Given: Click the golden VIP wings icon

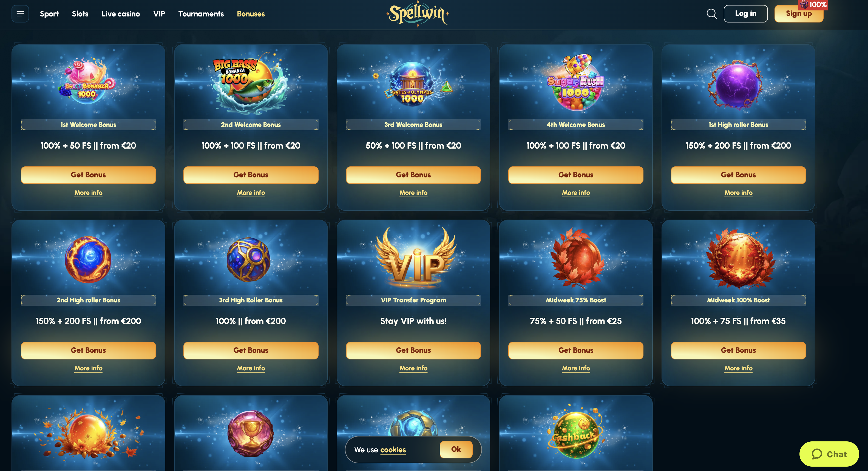Looking at the screenshot, I should point(416,258).
